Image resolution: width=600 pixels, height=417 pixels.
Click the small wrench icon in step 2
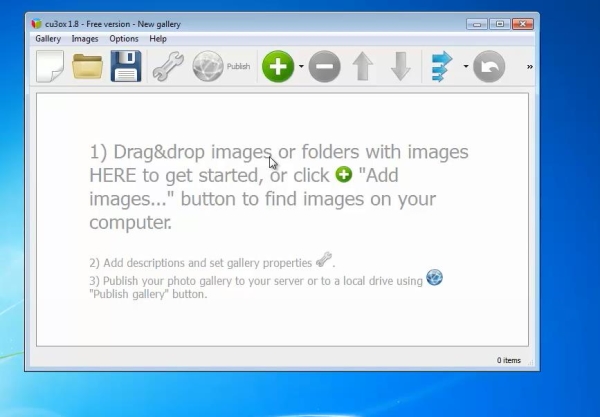(324, 260)
